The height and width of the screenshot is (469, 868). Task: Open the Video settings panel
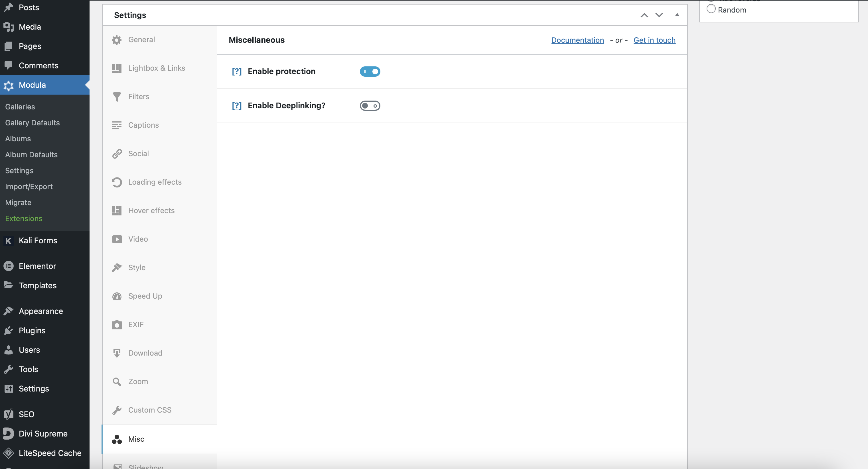click(138, 238)
